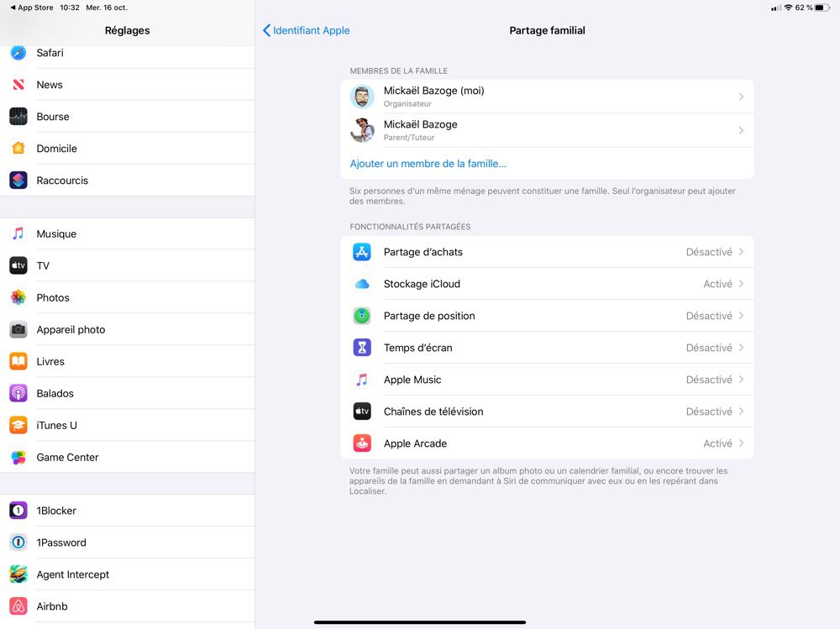Select Musique in the settings list
The image size is (840, 629).
click(128, 233)
